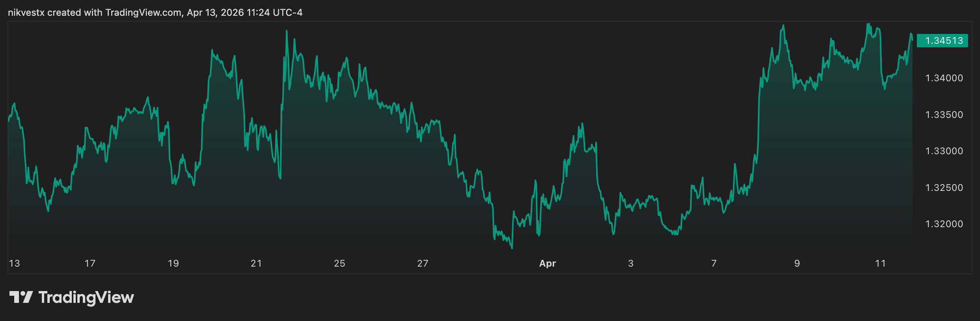Click the date label 25 on time axis
The image size is (980, 321).
(x=340, y=263)
